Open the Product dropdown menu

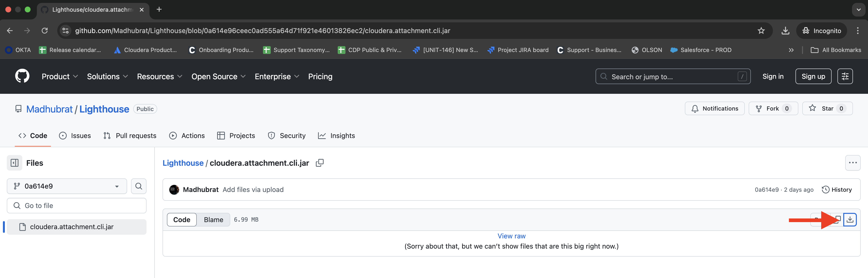pos(59,76)
